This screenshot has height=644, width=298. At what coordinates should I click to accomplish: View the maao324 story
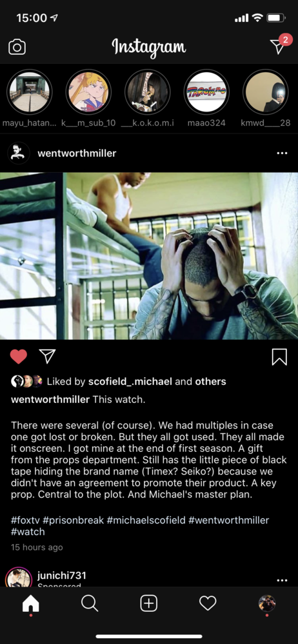(206, 92)
